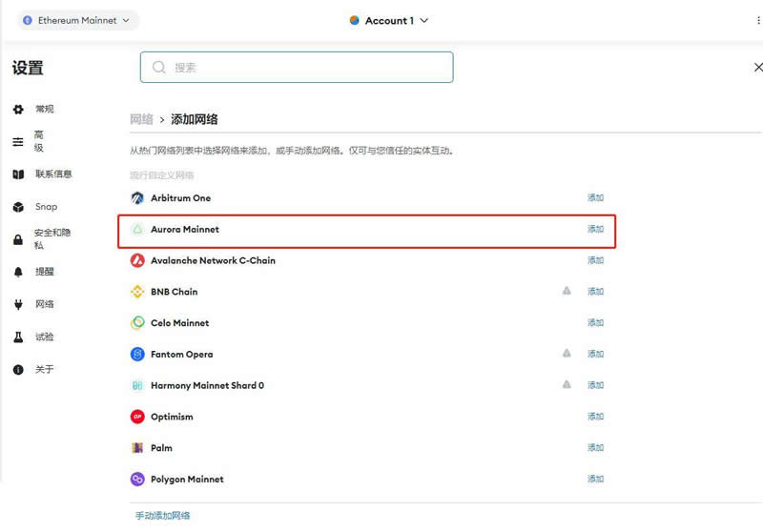Close the settings page with X
Image resolution: width=763 pixels, height=532 pixels.
point(758,67)
